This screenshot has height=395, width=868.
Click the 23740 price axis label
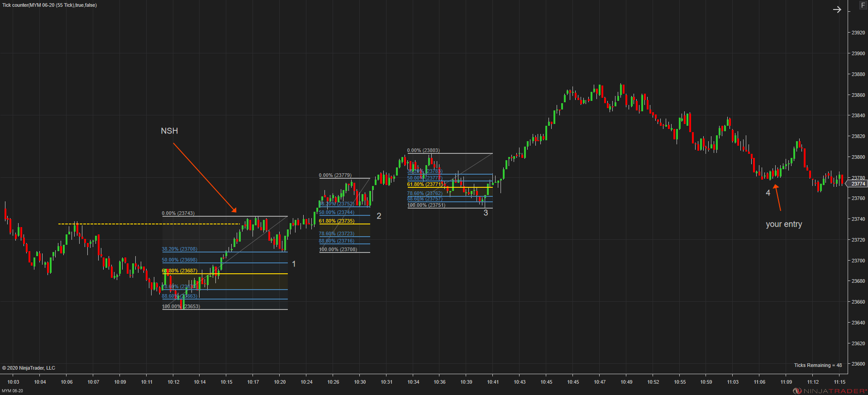pos(858,219)
